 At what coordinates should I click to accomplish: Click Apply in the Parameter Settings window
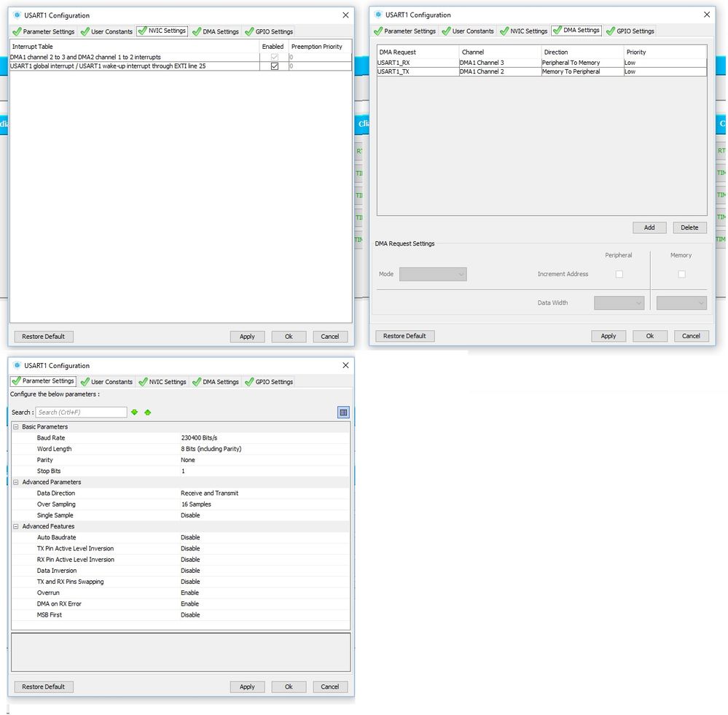248,687
